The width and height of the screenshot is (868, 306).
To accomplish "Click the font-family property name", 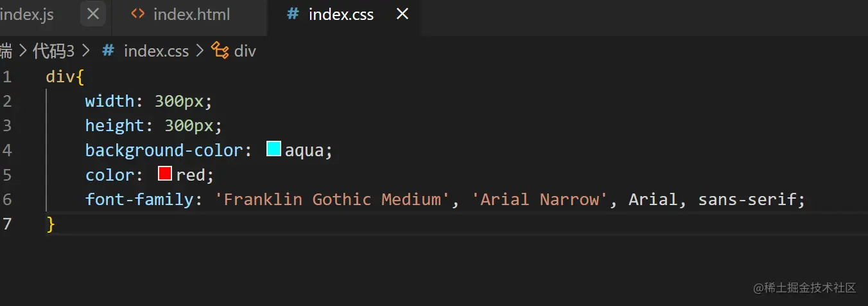I will 139,199.
